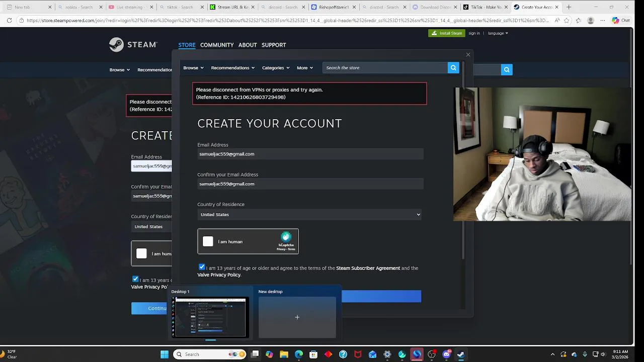Select the Desktop 1 thumbnail
This screenshot has height=362, width=644.
pos(211,317)
